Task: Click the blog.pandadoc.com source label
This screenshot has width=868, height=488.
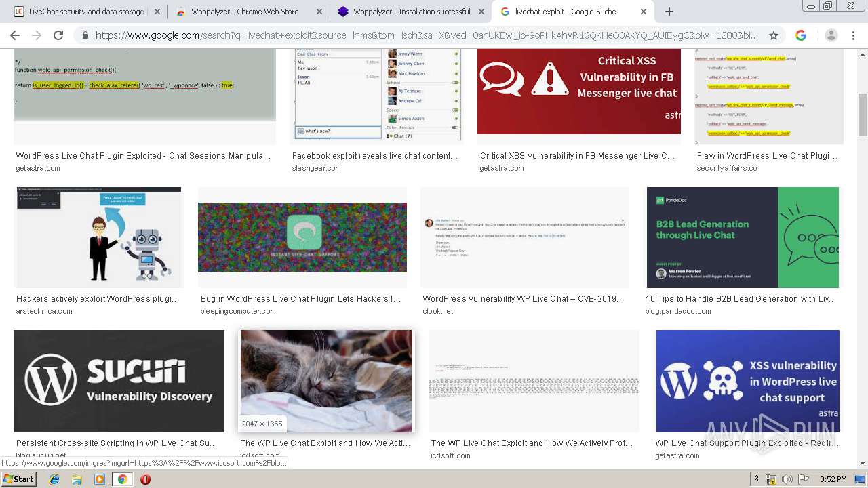Action: 678,311
